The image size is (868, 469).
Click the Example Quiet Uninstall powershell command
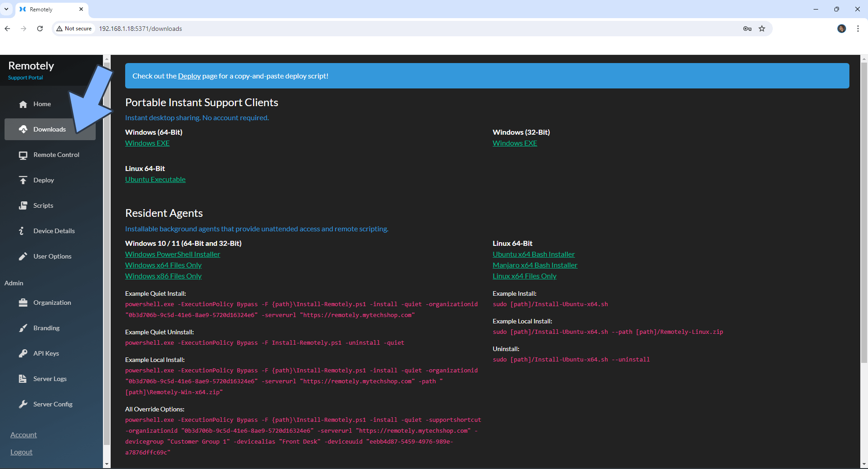point(264,342)
